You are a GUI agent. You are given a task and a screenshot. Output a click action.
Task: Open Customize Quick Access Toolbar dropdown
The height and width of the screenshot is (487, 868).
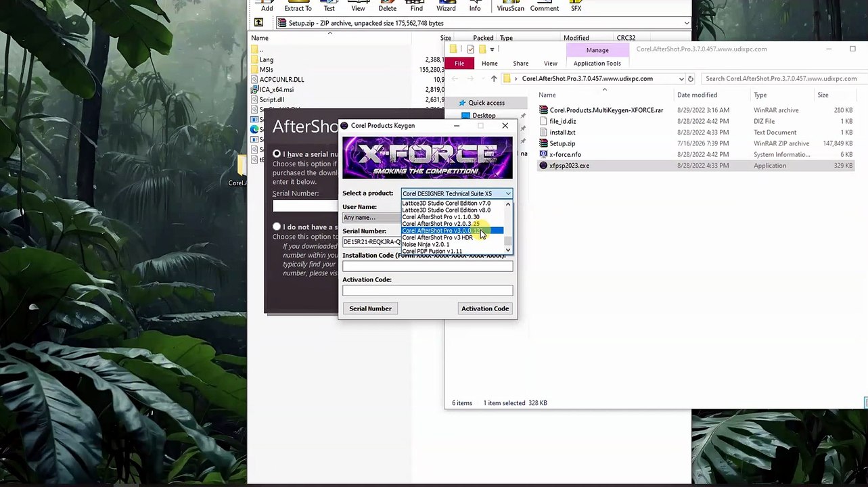point(492,49)
